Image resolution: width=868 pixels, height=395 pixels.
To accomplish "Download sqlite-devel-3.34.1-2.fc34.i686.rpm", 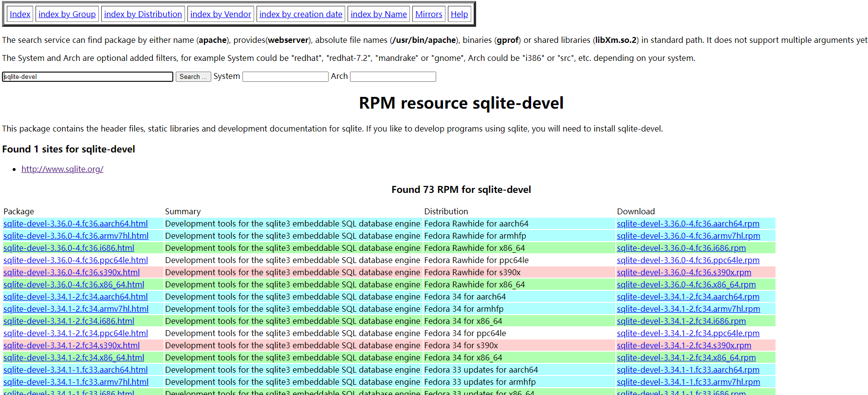I will pos(681,321).
